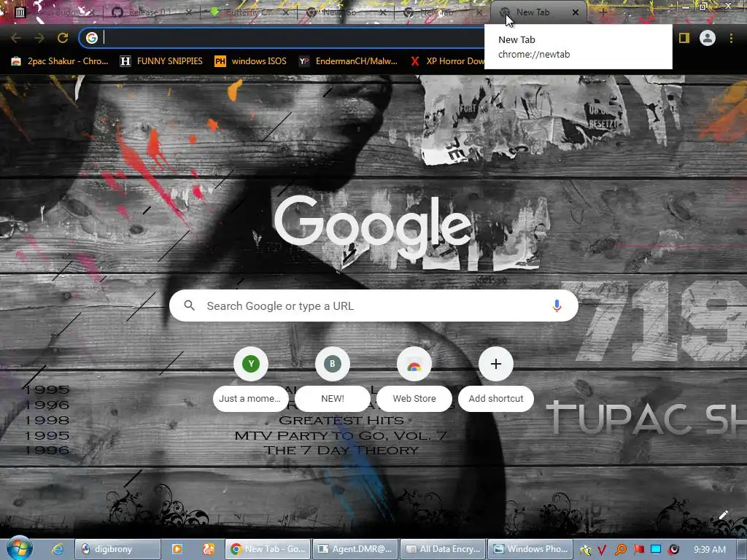747x560 pixels.
Task: Click the red V tray icon
Action: click(602, 550)
